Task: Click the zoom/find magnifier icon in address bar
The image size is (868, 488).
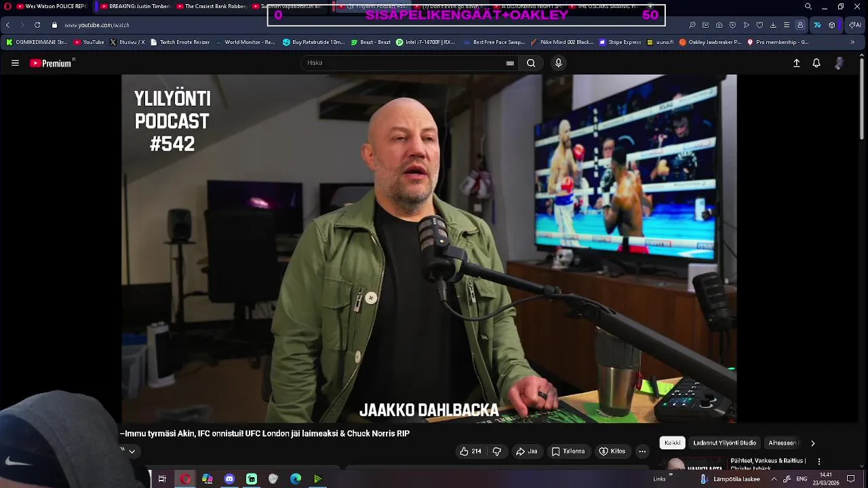Action: pyautogui.click(x=692, y=25)
